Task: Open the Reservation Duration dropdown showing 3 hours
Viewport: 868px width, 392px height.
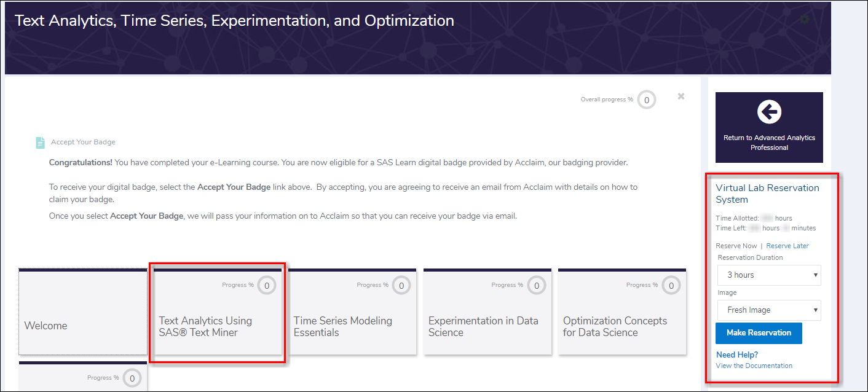Action: coord(769,275)
